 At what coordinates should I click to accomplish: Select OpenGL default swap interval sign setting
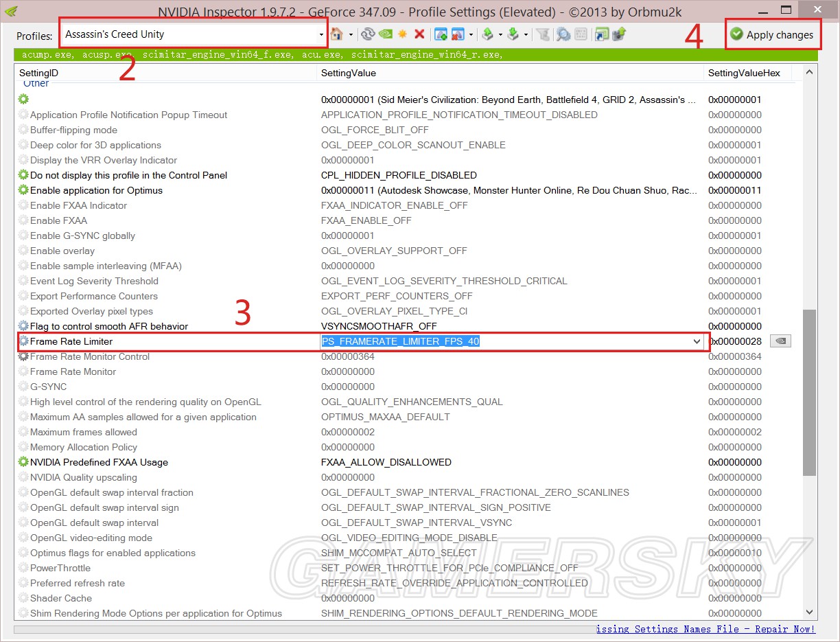(x=104, y=507)
